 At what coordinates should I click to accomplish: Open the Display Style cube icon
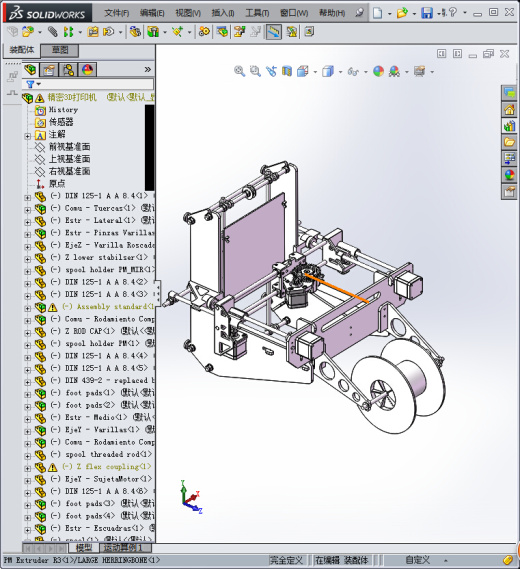pos(328,71)
